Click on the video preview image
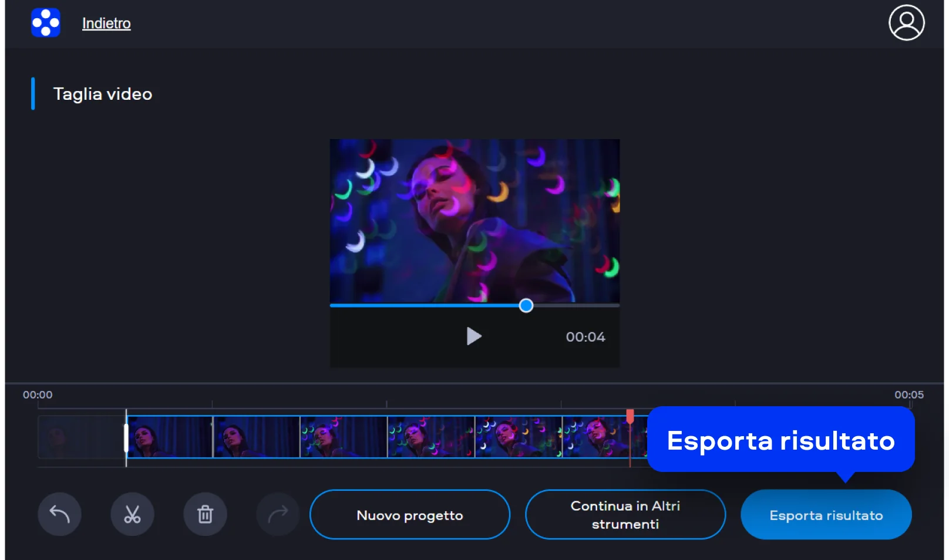This screenshot has width=949, height=560. [x=474, y=221]
